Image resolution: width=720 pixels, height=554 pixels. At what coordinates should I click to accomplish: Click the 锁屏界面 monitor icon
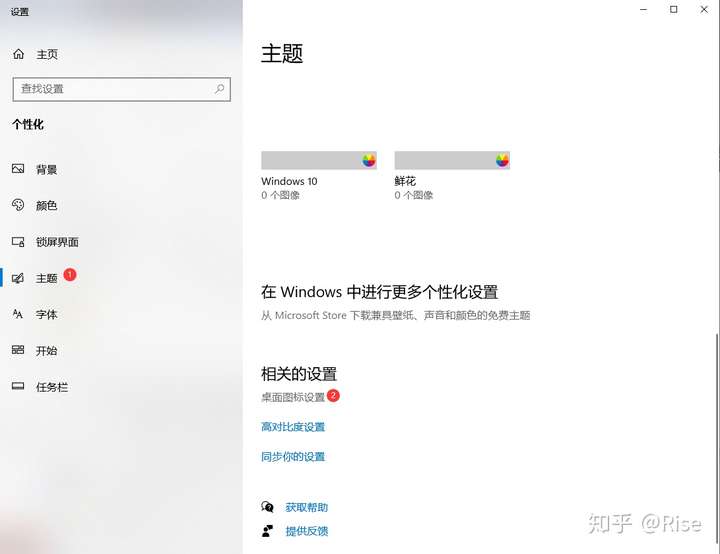click(18, 242)
